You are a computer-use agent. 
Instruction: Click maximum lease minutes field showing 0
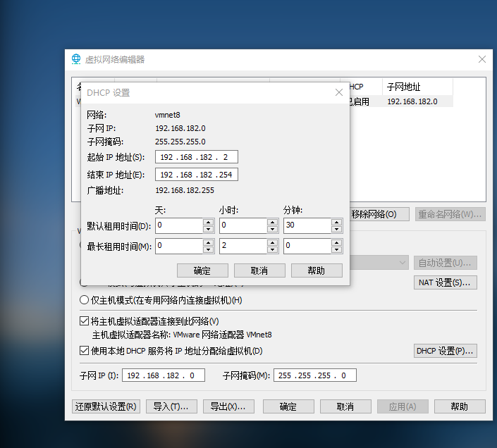(307, 246)
